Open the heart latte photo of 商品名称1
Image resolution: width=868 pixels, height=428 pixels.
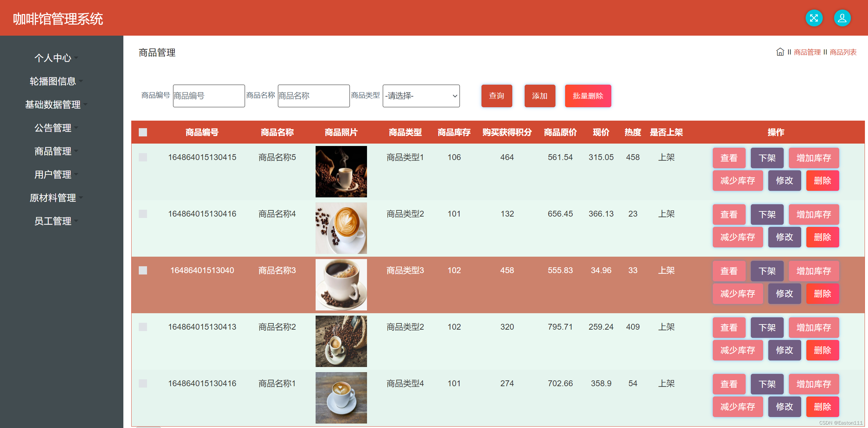coord(341,398)
